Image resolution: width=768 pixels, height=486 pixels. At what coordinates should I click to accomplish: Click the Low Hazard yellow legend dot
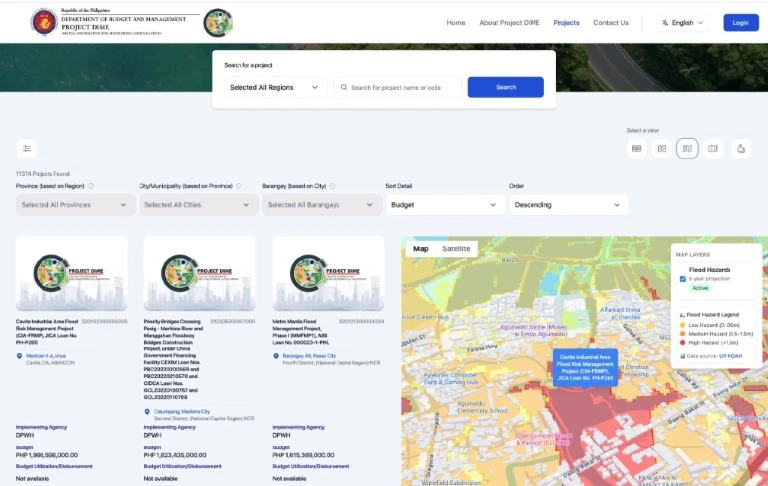[682, 325]
